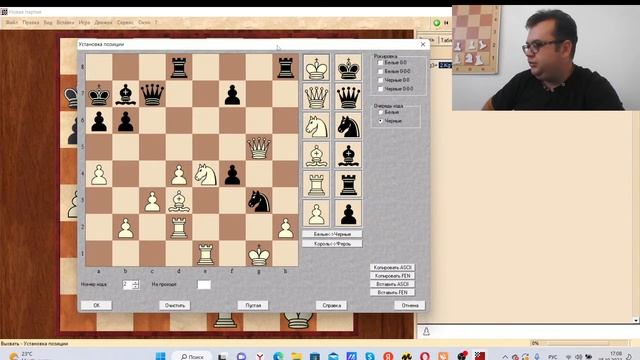Select the white bishop piece in palette
Viewport: 640px width, 360px height.
point(316,156)
